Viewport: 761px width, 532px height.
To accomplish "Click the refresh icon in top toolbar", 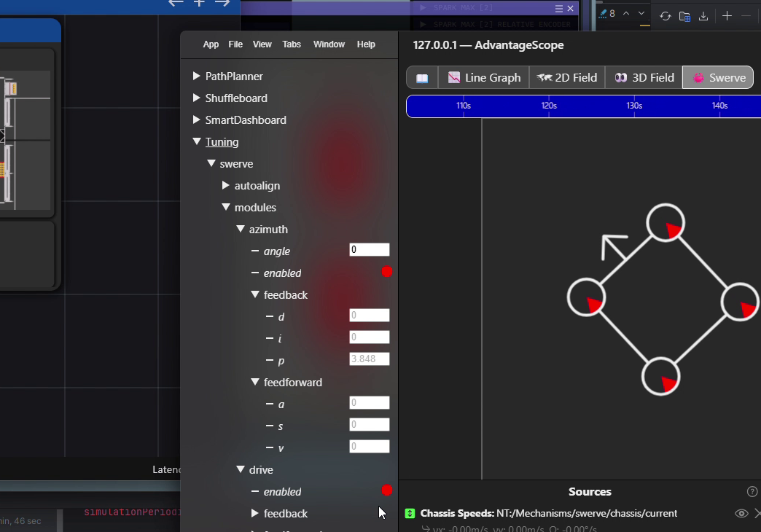I will click(x=665, y=16).
